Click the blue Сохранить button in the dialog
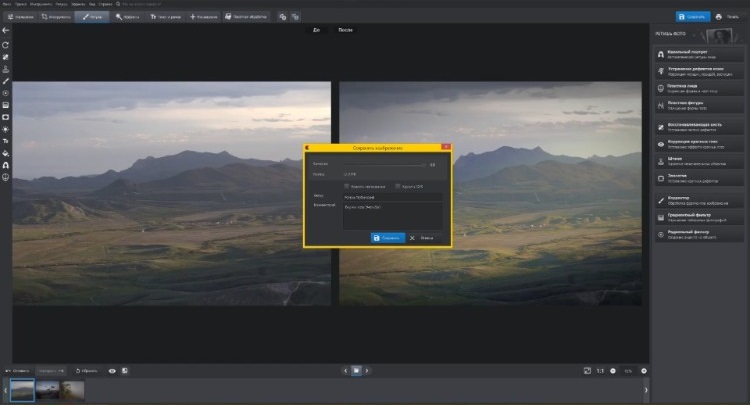The width and height of the screenshot is (750, 405). [x=387, y=238]
